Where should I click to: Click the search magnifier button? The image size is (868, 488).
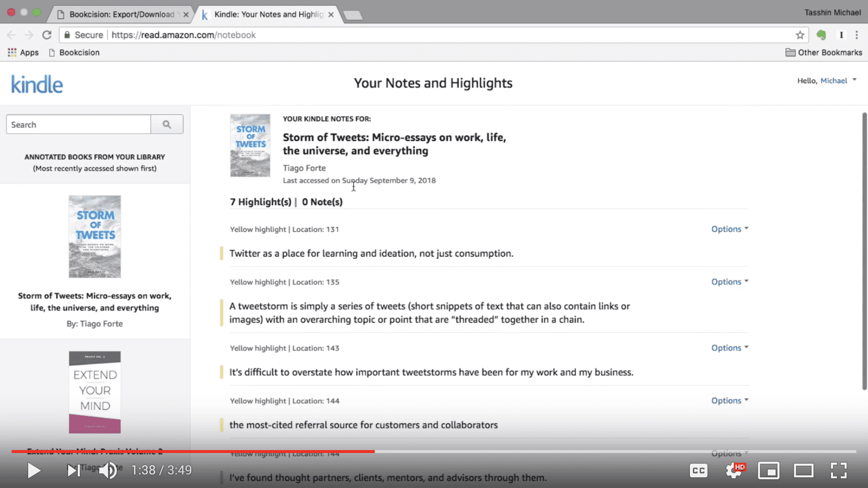(167, 124)
